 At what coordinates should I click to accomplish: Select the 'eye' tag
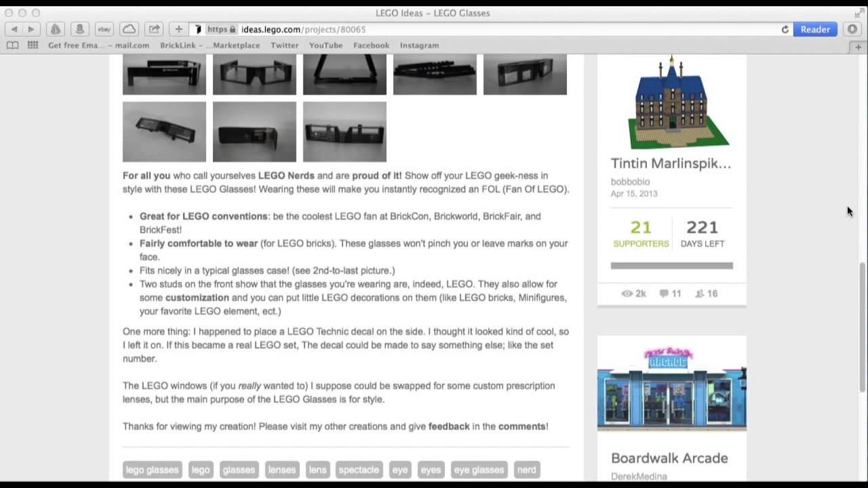400,470
